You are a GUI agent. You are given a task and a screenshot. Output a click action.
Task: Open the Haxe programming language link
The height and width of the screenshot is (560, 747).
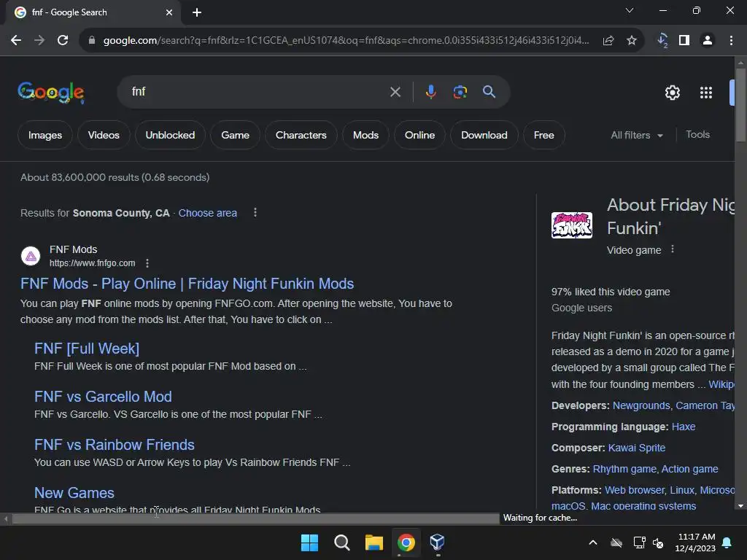pyautogui.click(x=684, y=427)
